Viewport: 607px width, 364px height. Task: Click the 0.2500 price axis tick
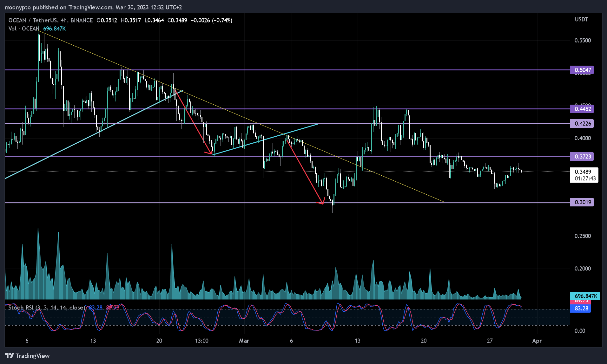point(583,236)
